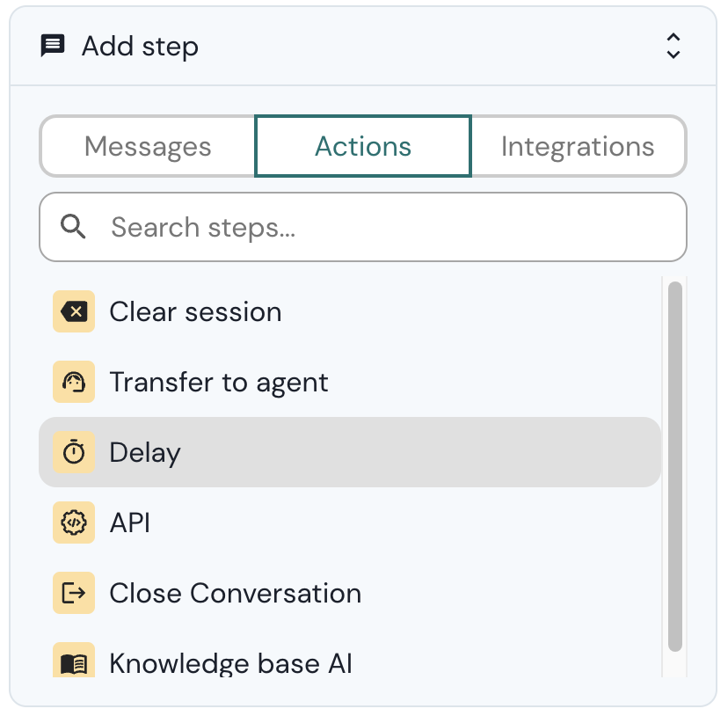
Task: Select the Transfer to agent action
Action: click(219, 382)
